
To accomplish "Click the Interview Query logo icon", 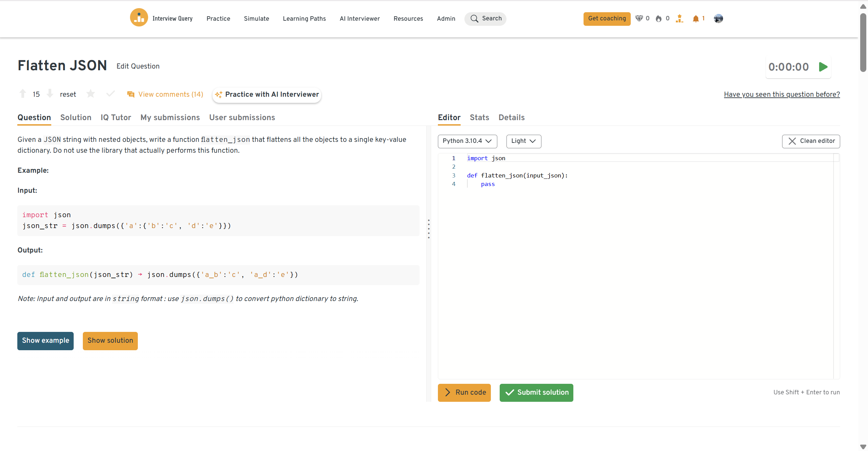I will (x=139, y=18).
